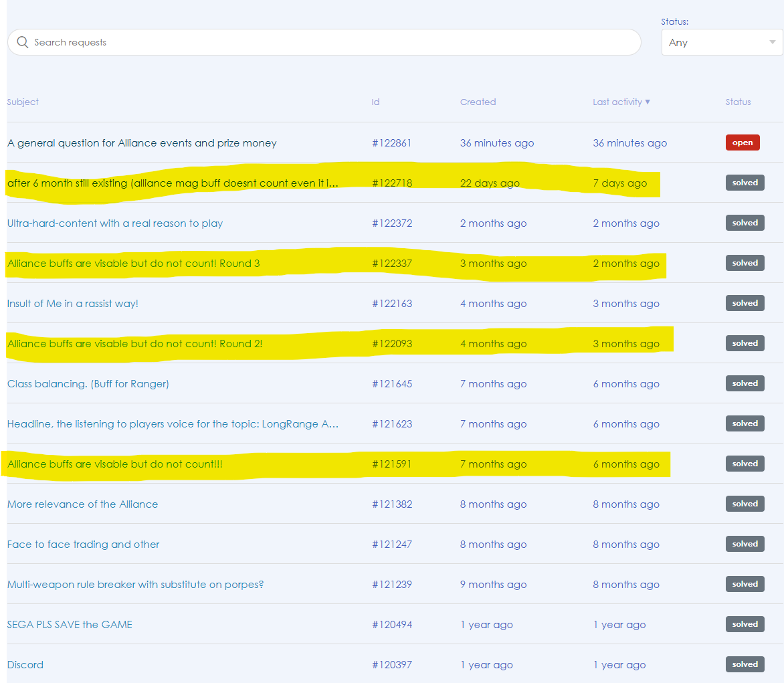Screen dimensions: 784x683
Task: Open the 'Discord' request
Action: (25, 664)
